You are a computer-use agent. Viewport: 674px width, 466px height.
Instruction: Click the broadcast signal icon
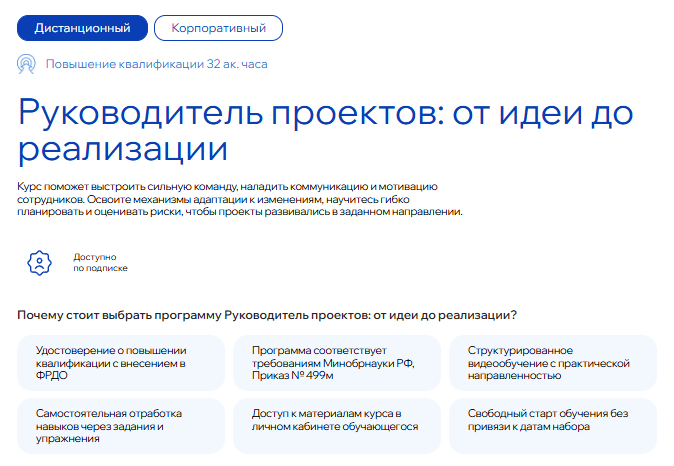click(x=28, y=64)
